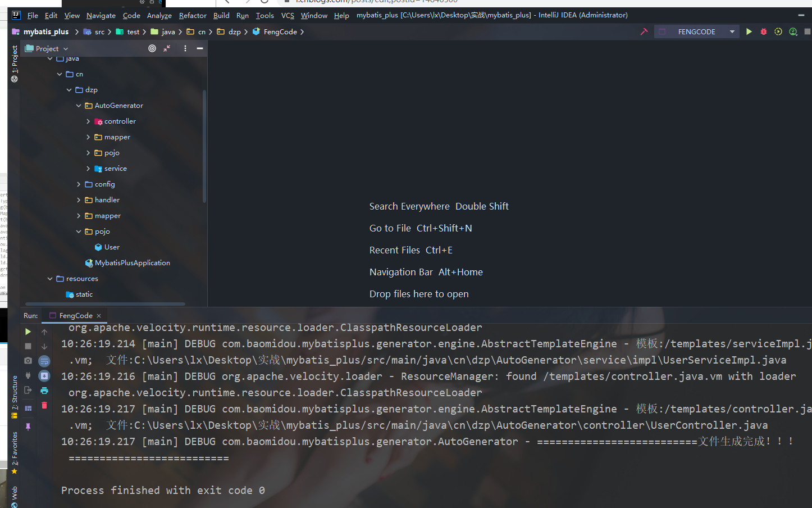The height and width of the screenshot is (508, 812).
Task: Click the Project tree horizontal scrollbar
Action: [x=104, y=304]
